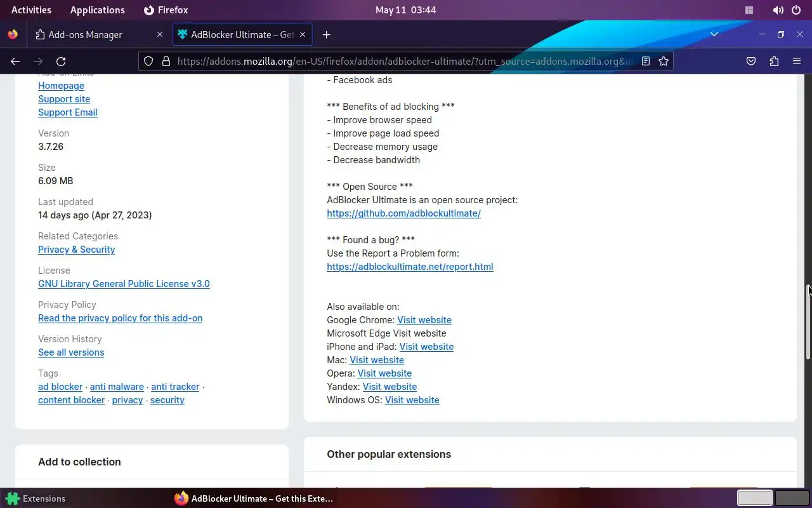Image resolution: width=812 pixels, height=508 pixels.
Task: Open the anti malware tag
Action: pyautogui.click(x=117, y=387)
